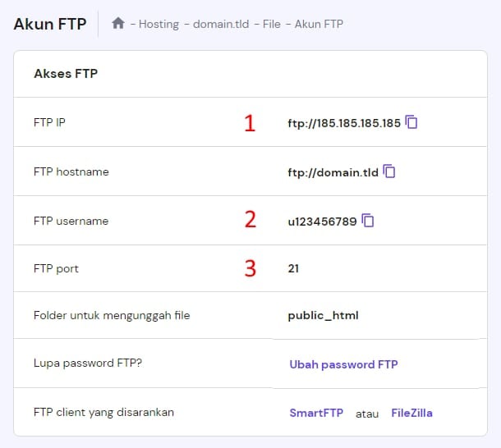501x448 pixels.
Task: Select the ftp://185.185.185.185 address text
Action: tap(344, 123)
